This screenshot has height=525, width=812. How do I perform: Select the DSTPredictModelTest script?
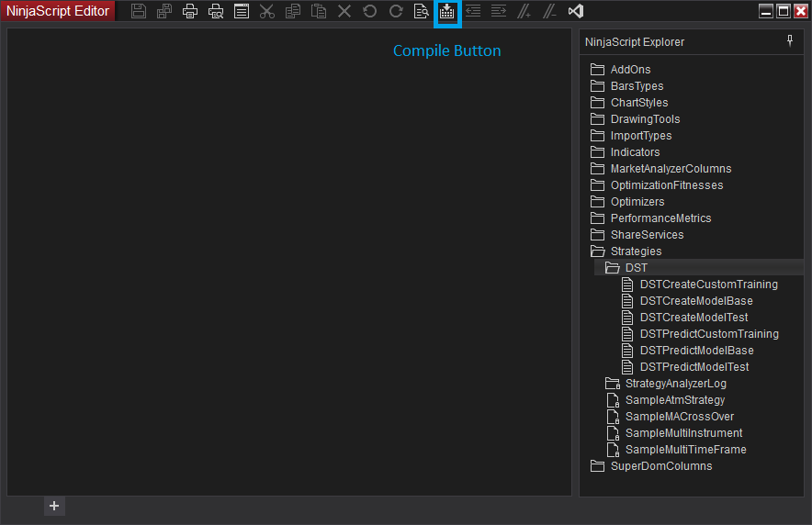[685, 367]
